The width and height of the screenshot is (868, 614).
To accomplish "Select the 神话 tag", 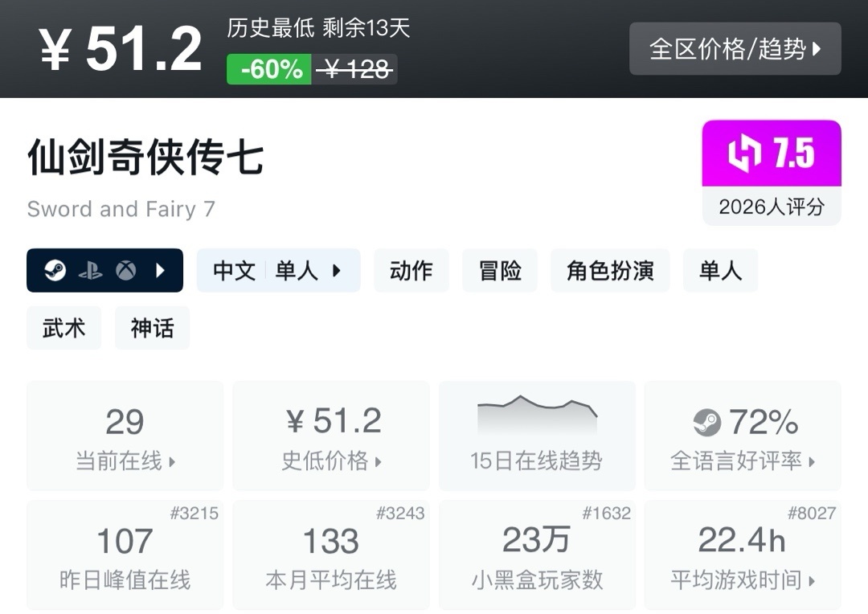I will [x=152, y=328].
